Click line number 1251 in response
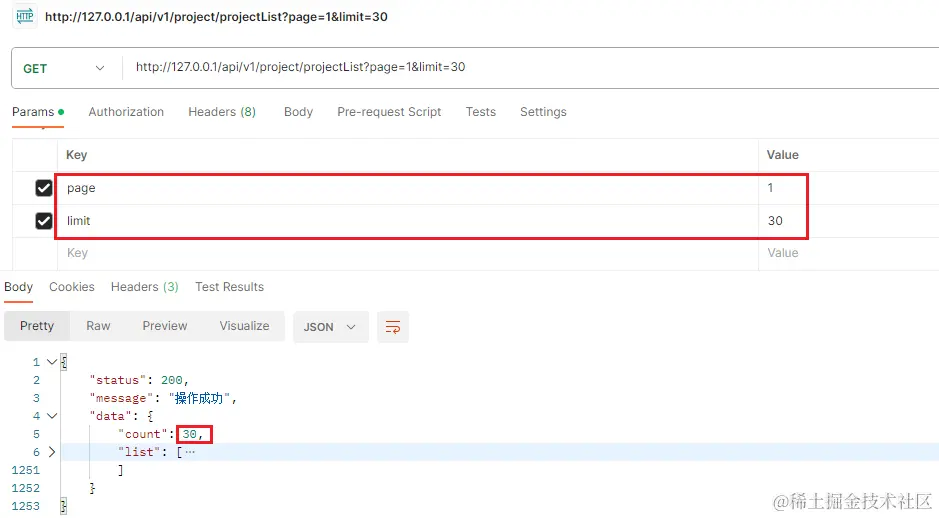The height and width of the screenshot is (518, 939). (x=26, y=470)
